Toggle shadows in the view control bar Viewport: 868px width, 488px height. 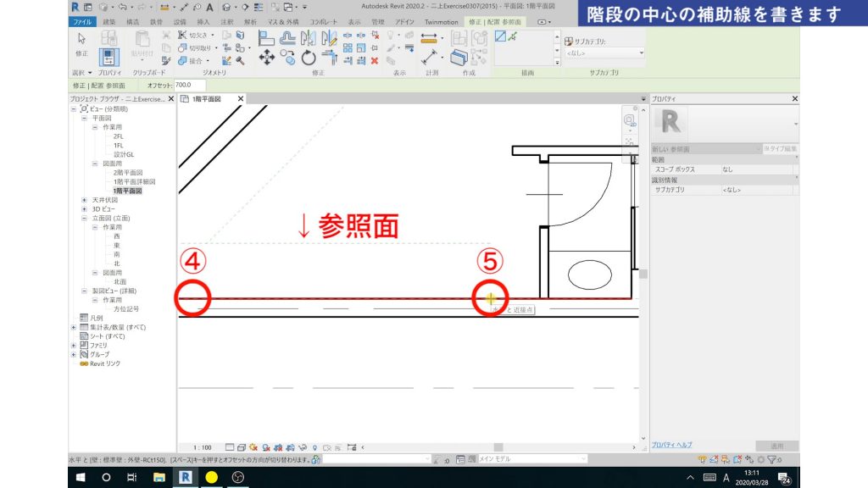[266, 446]
